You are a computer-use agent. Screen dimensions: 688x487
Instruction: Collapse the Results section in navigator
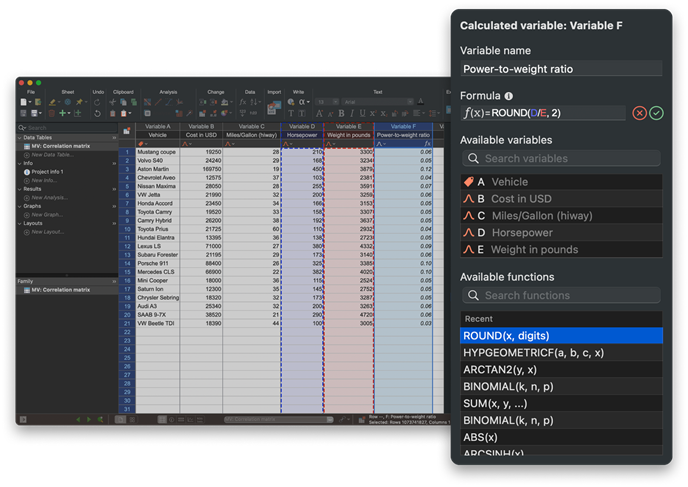pos(19,188)
